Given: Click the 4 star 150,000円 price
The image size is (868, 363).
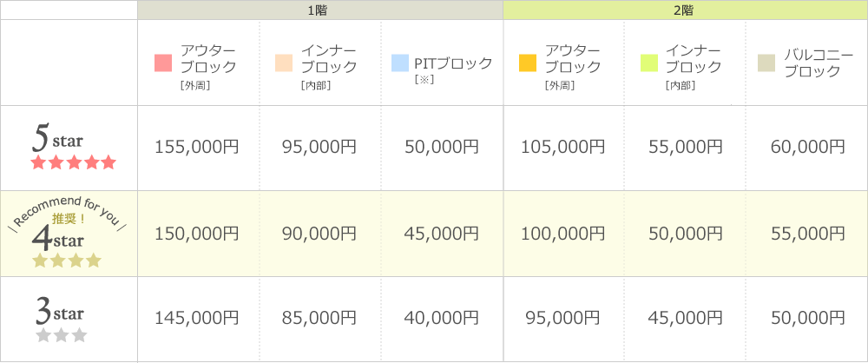Looking at the screenshot, I should [x=197, y=234].
